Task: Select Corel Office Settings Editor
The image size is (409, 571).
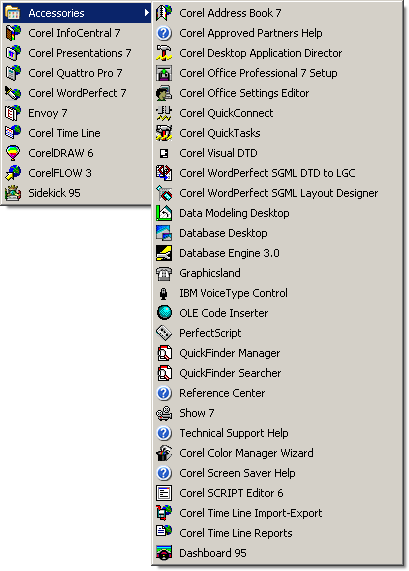Action: click(278, 93)
